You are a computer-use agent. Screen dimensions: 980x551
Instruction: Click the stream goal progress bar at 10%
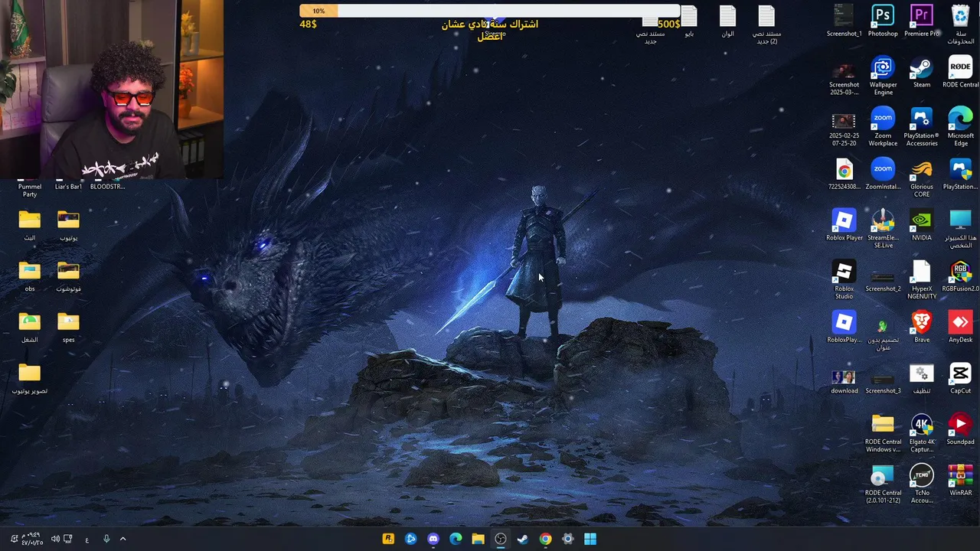(x=490, y=11)
